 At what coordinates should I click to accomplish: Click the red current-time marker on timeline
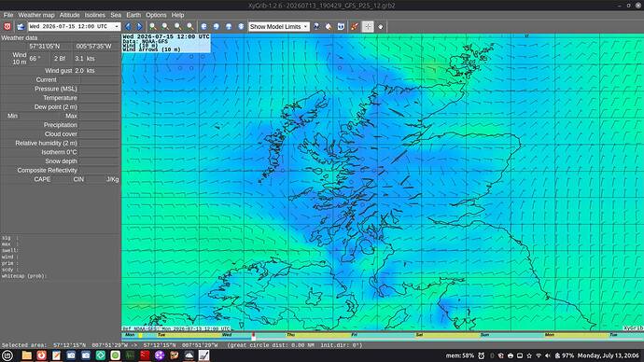click(254, 336)
